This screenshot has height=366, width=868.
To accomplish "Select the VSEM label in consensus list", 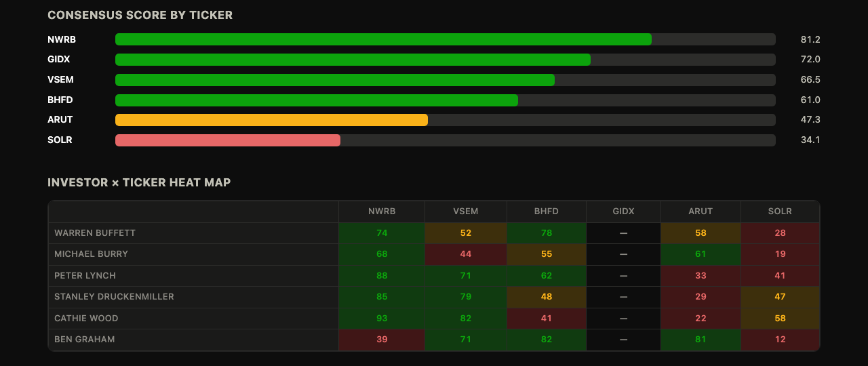I will pos(61,80).
